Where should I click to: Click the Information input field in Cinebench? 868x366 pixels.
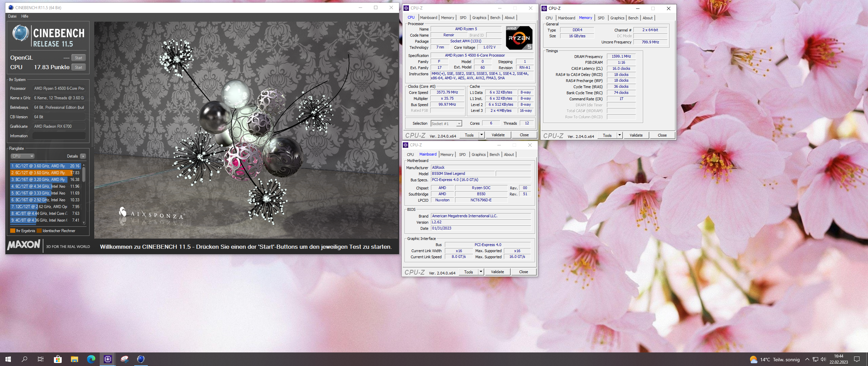click(59, 136)
